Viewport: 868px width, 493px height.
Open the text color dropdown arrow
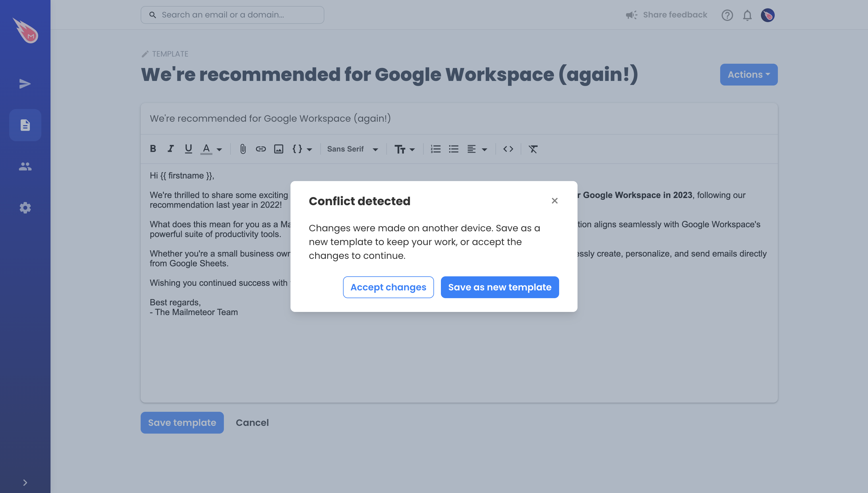[x=220, y=149]
